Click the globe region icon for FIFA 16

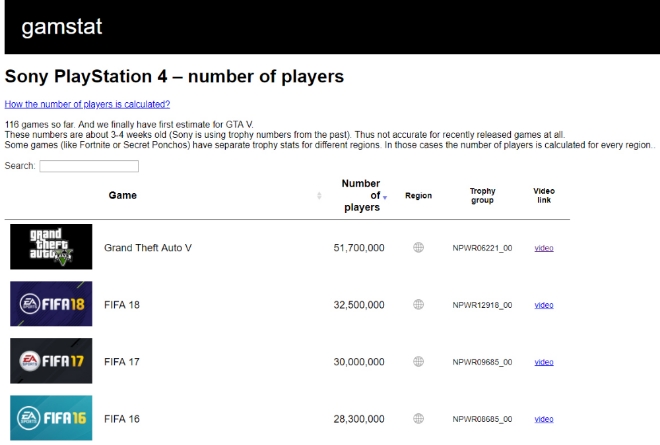(418, 418)
